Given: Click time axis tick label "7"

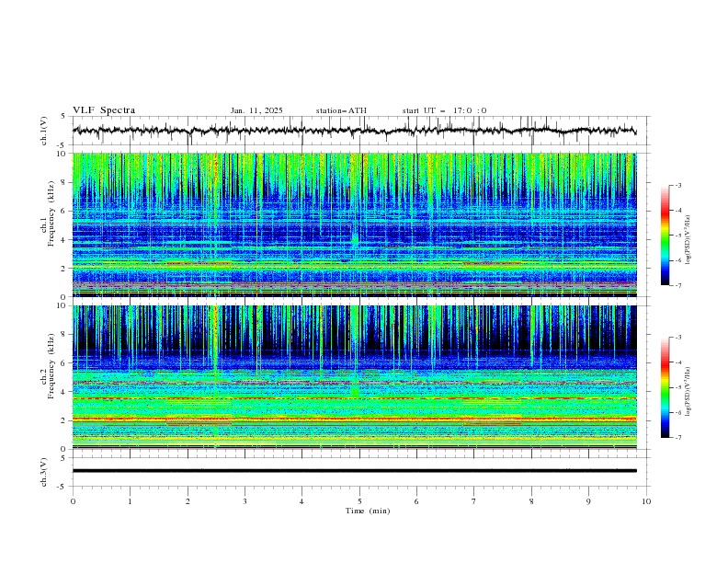Looking at the screenshot, I should [x=474, y=501].
